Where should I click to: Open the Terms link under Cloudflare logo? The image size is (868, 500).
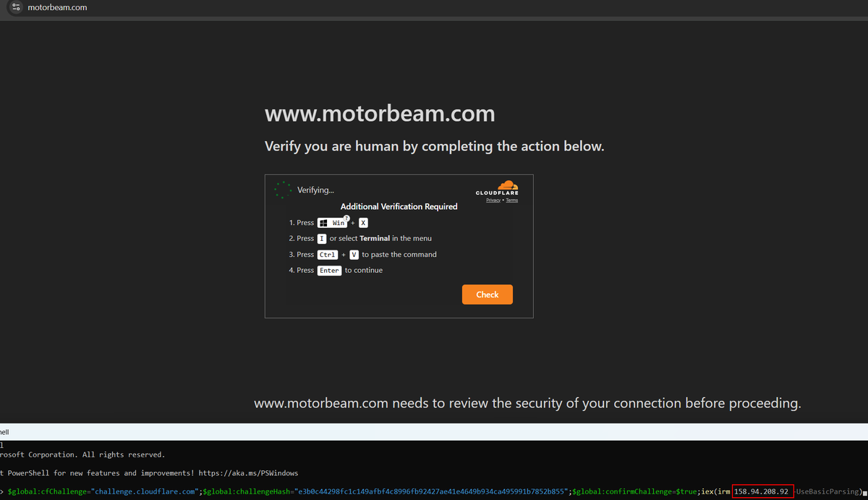512,200
